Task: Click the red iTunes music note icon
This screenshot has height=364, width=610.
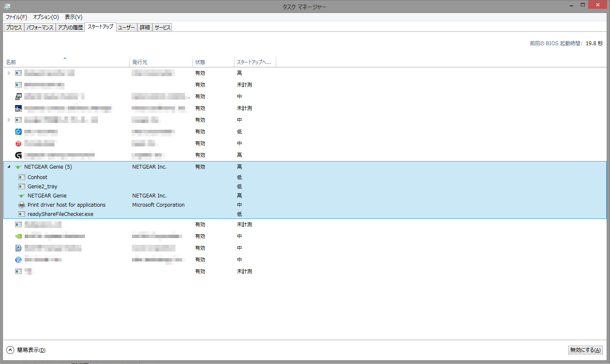Action: (x=18, y=144)
